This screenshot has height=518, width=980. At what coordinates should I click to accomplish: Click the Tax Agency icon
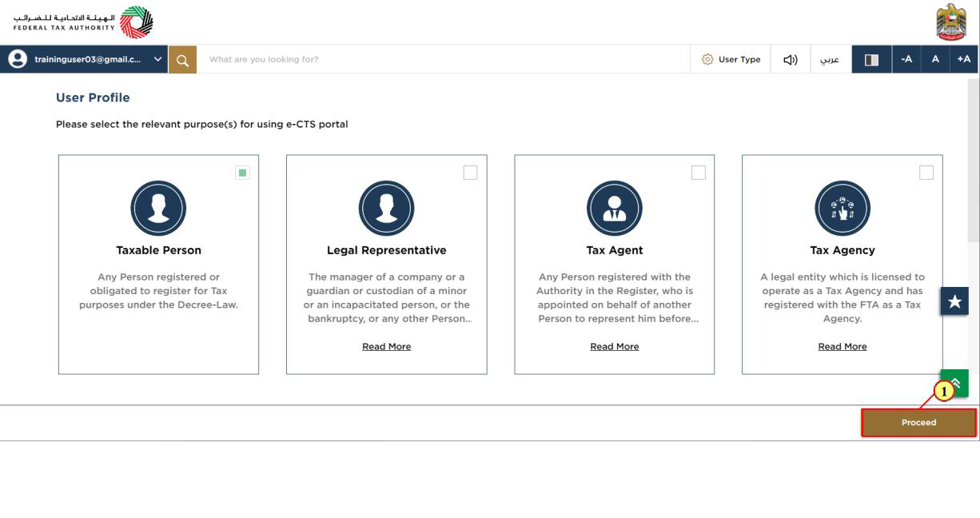843,208
